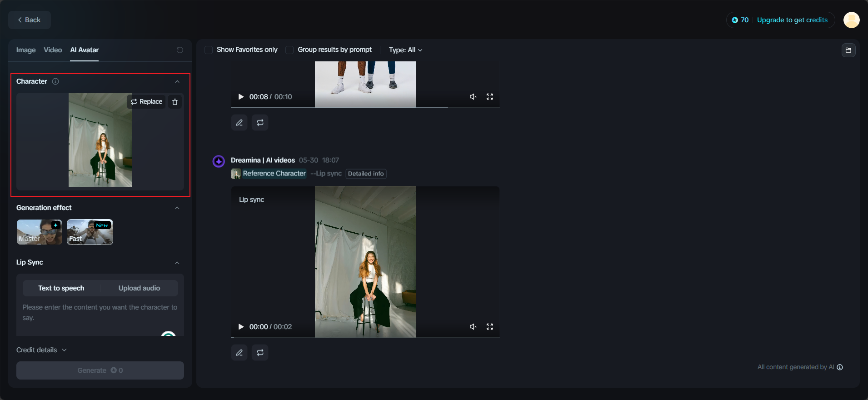
Task: Click Upgrade to get credits link
Action: (x=792, y=20)
